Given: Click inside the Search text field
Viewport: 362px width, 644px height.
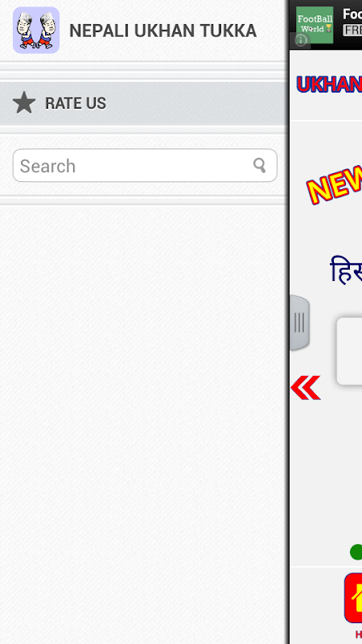Looking at the screenshot, I should pos(145,166).
